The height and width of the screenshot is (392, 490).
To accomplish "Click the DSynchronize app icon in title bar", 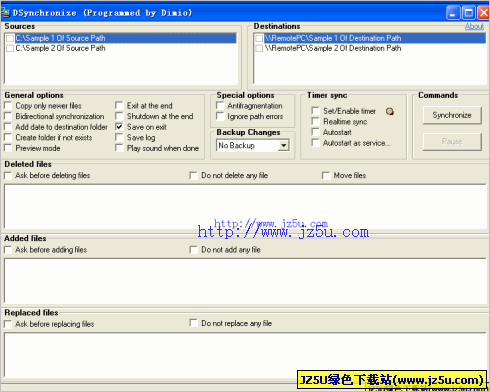I will (5, 13).
